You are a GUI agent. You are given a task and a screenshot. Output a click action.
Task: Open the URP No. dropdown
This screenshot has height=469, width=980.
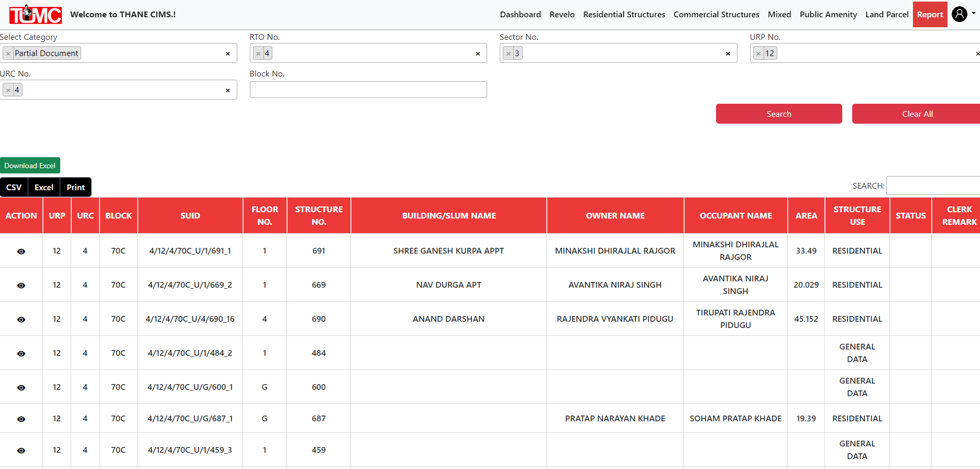point(865,53)
